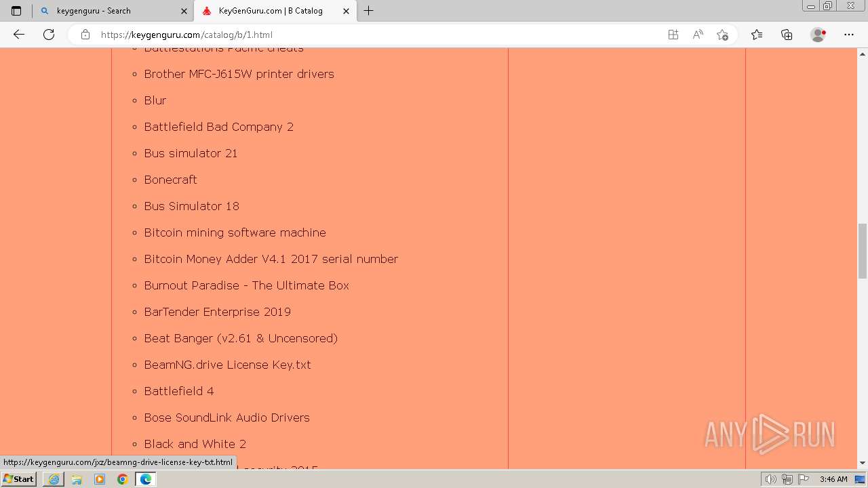Open the Blur link
The height and width of the screenshot is (488, 868).
pos(155,100)
